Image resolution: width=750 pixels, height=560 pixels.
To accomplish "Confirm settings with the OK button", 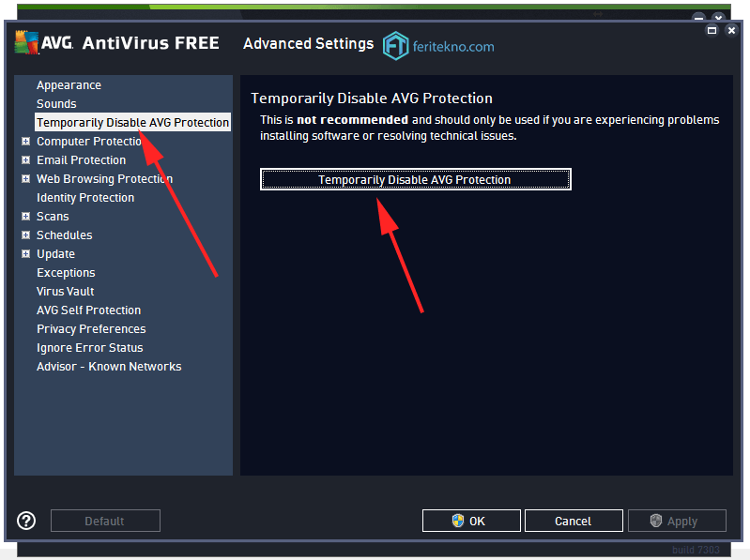I will [471, 521].
